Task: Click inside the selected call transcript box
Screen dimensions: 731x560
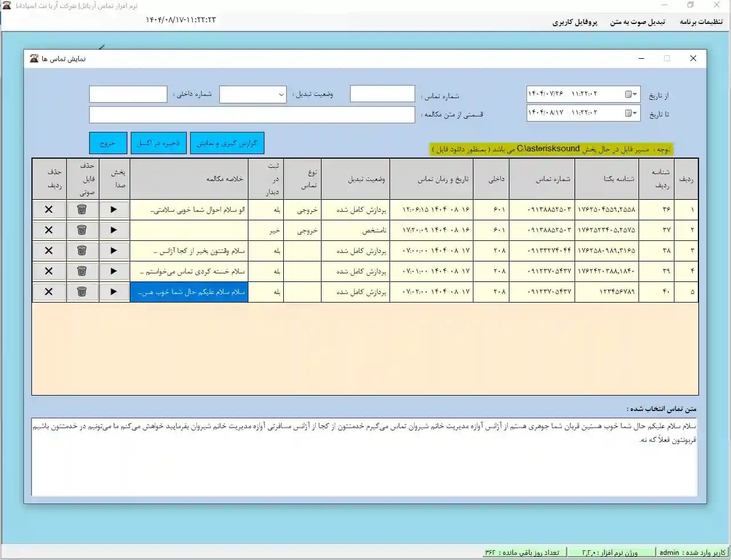Action: tap(364, 457)
